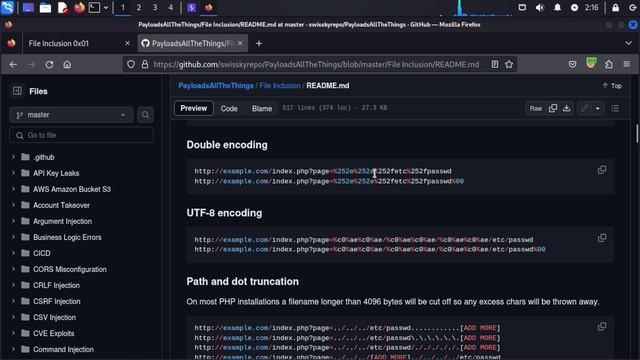Jump to Top of the file
The image size is (640, 360).
(x=612, y=86)
